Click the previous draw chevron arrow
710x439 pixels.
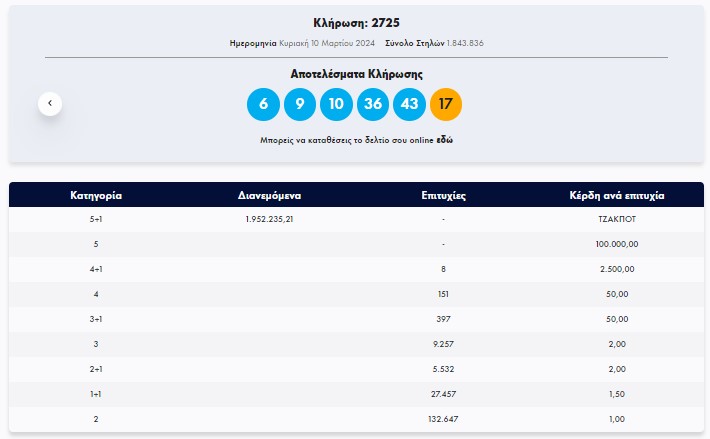tap(50, 103)
